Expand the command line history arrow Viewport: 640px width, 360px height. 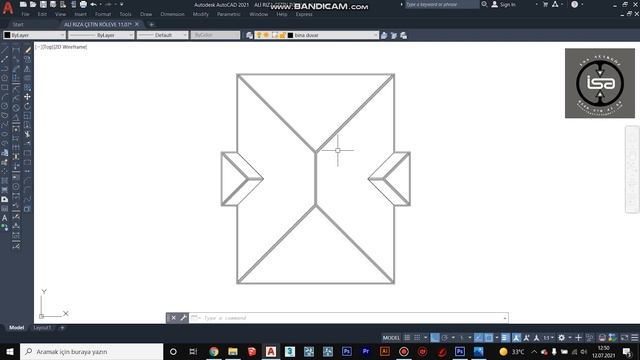pyautogui.click(x=505, y=318)
